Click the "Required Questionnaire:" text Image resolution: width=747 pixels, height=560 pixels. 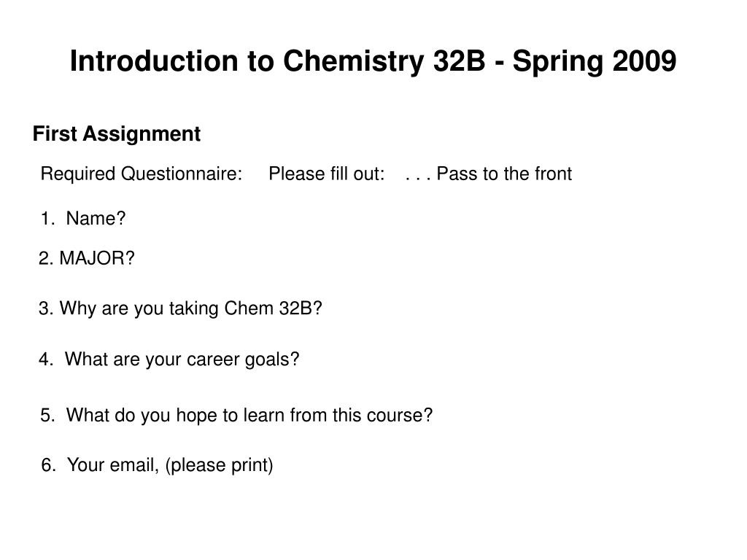tap(142, 174)
